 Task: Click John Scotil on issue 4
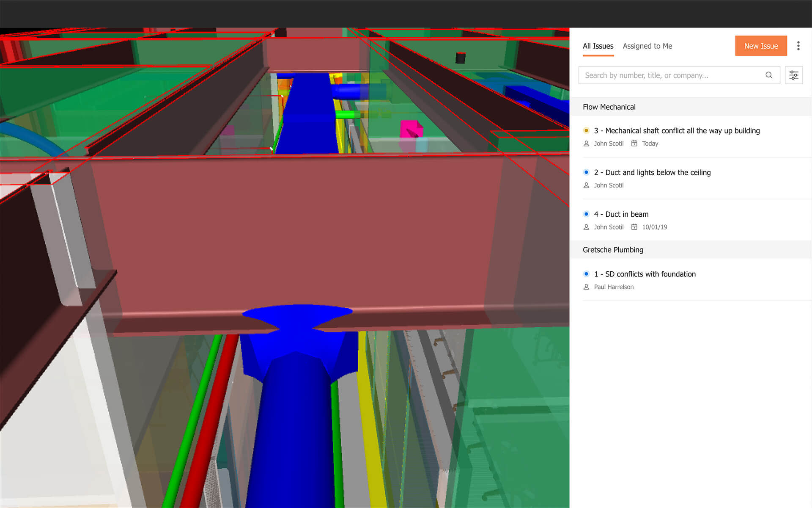609,227
